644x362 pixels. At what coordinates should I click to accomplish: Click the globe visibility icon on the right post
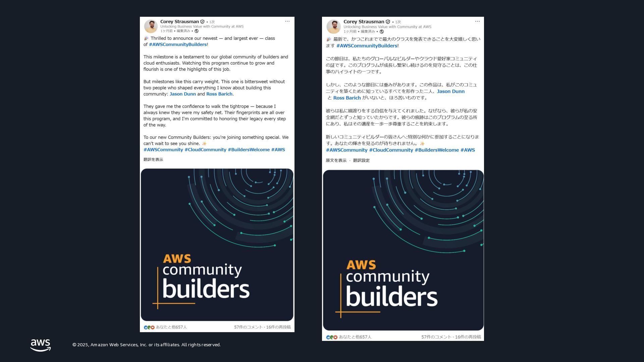click(x=381, y=32)
